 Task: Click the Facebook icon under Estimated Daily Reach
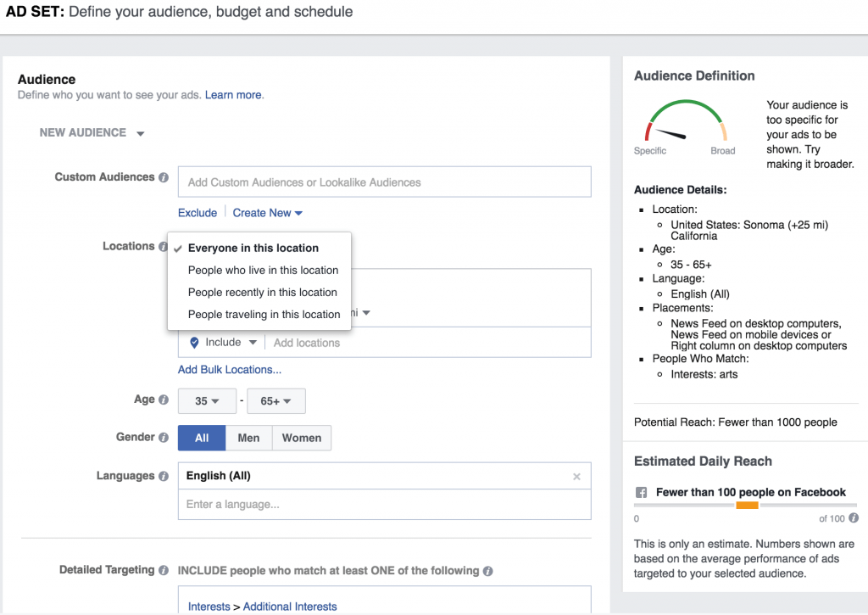(641, 492)
